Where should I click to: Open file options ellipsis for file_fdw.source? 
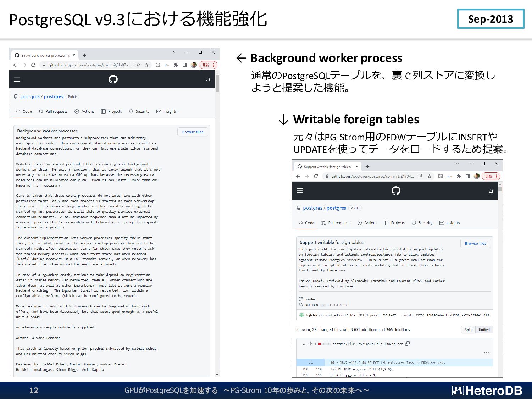click(x=486, y=353)
